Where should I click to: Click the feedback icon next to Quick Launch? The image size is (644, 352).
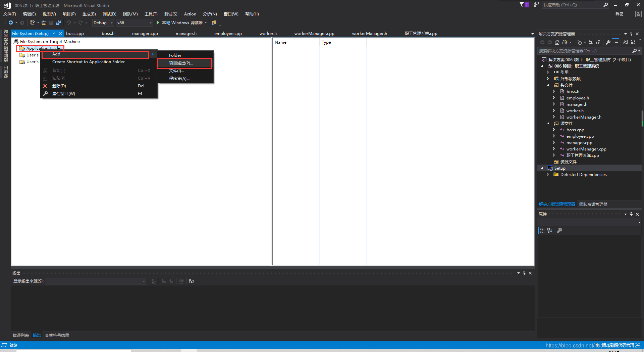pos(536,5)
